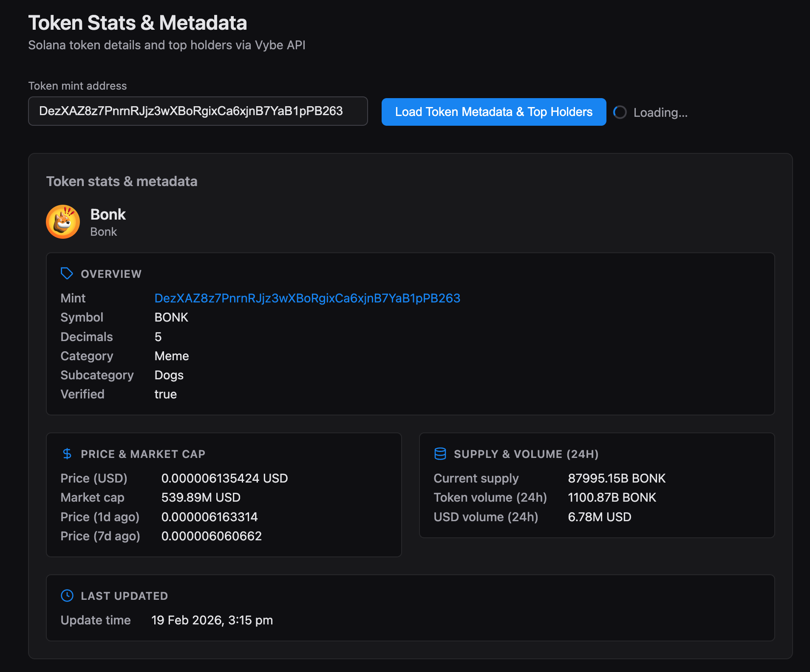Open the blue Mint address link
Screen dimensions: 810x672
click(x=307, y=298)
